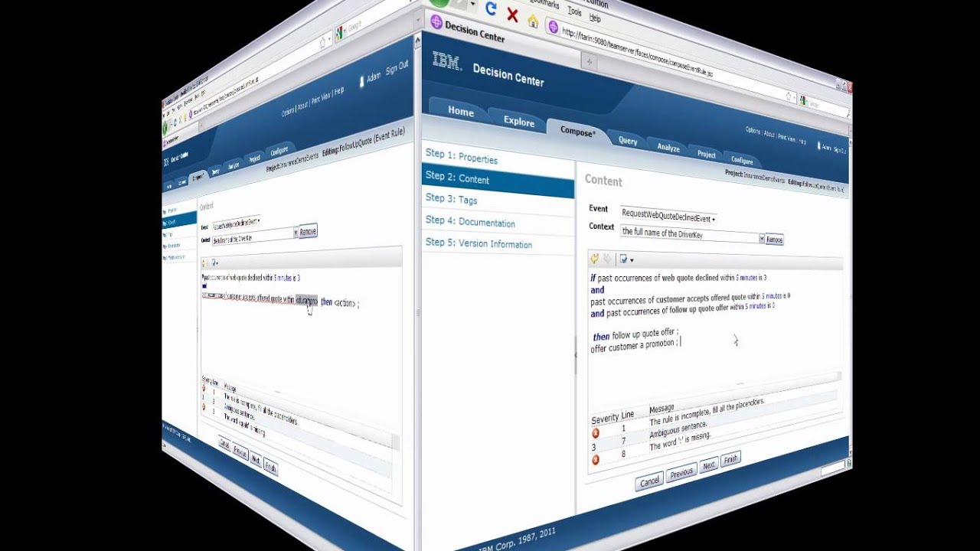Image resolution: width=980 pixels, height=551 pixels.
Task: Click the red stop-loading X icon
Action: coord(512,14)
